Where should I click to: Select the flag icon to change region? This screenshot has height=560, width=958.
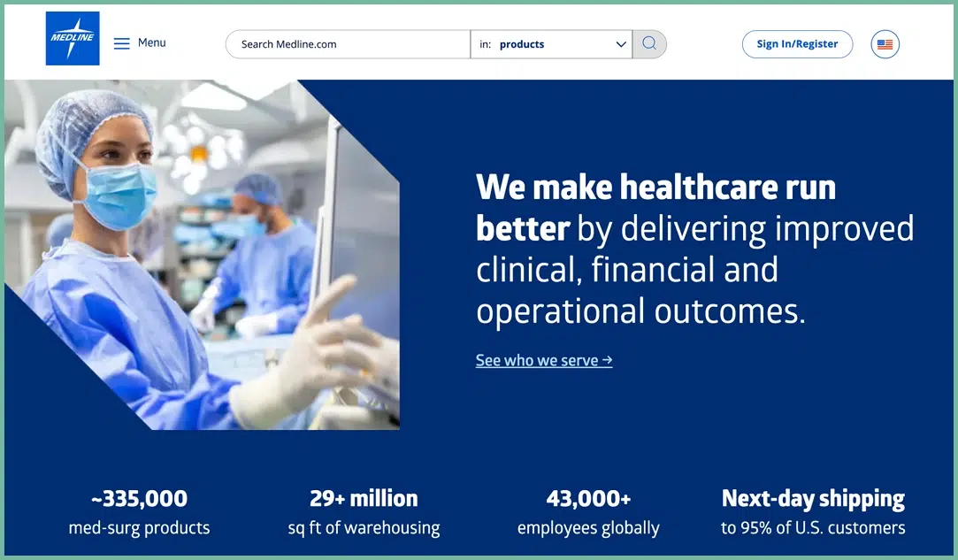[885, 43]
